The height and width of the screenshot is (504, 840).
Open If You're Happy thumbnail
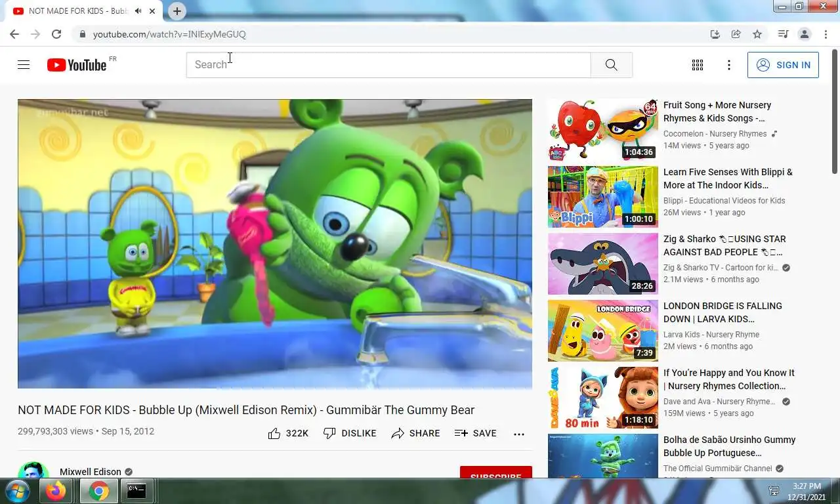603,398
